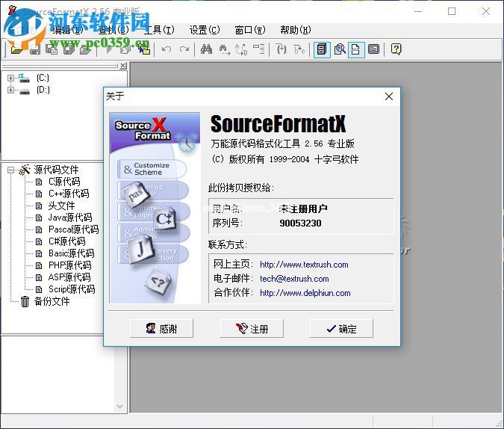Viewport: 504px width, 429px height.
Task: Maximize the SourceFormatX main window
Action: tap(452, 12)
